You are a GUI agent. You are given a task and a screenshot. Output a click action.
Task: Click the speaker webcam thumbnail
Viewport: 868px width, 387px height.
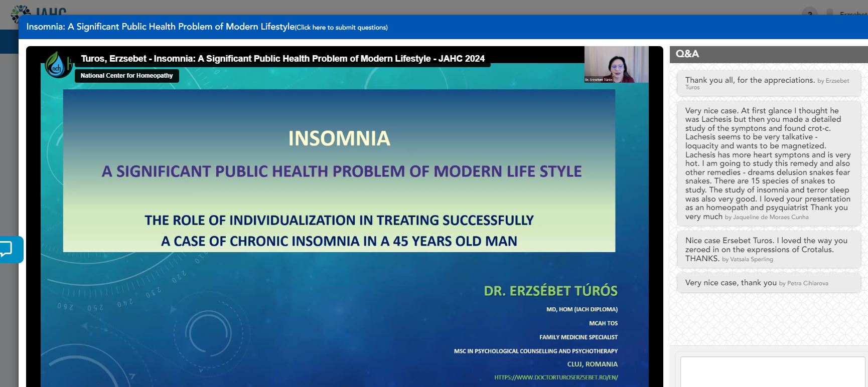click(x=616, y=65)
